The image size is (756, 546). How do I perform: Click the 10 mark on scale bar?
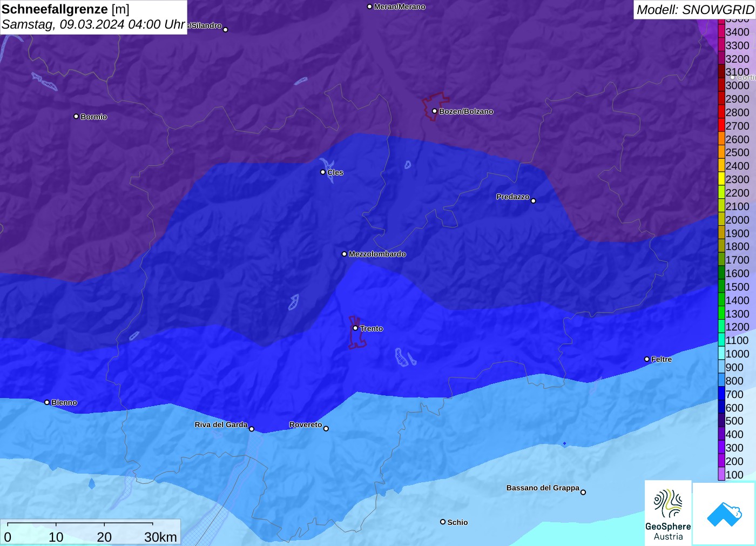56,537
